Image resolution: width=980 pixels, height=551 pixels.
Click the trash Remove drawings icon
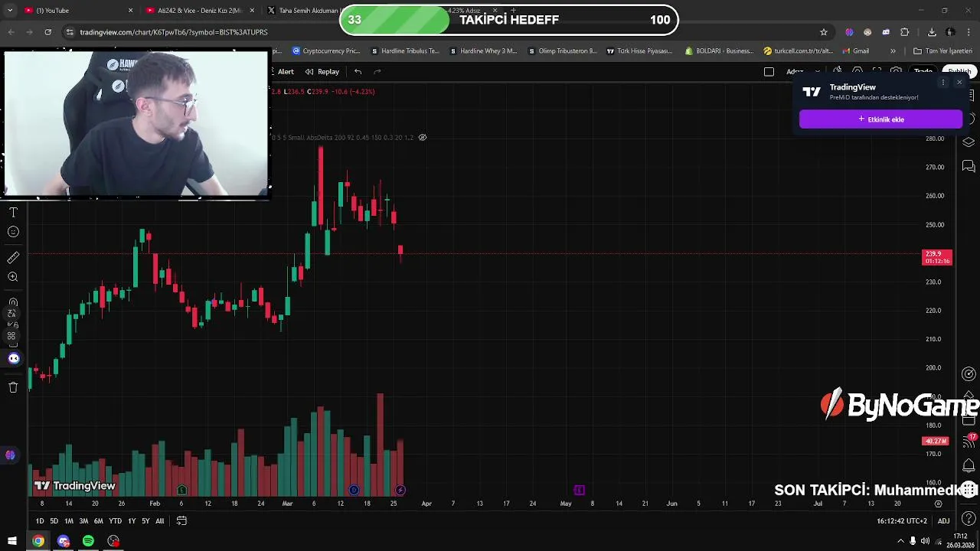[x=13, y=387]
